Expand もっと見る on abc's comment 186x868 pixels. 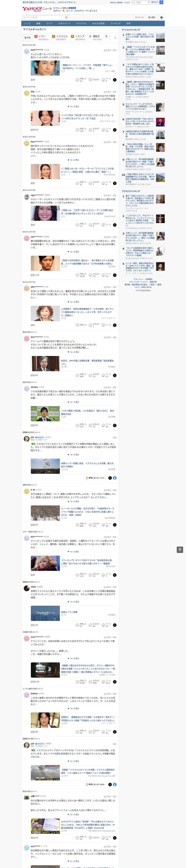coord(73,302)
